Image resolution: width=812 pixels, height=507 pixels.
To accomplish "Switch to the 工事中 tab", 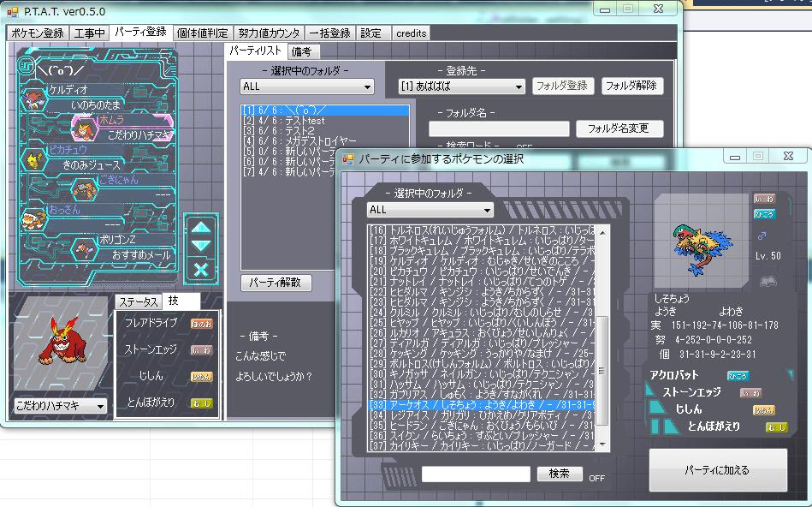I will pos(89,33).
